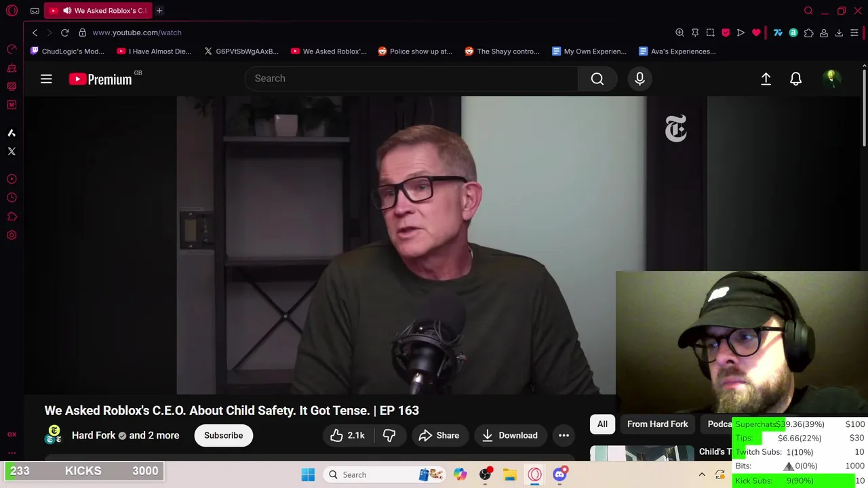
Task: Click the YouTube search input field
Action: (410, 79)
